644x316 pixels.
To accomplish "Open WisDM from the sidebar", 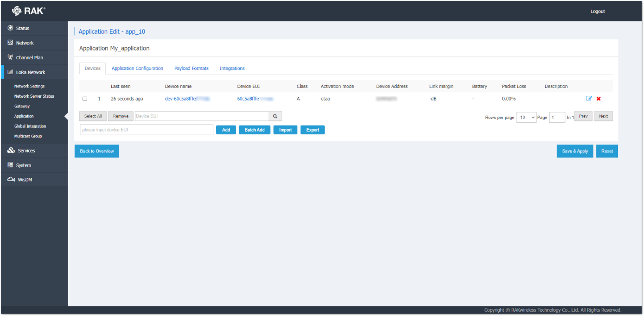I will click(25, 179).
